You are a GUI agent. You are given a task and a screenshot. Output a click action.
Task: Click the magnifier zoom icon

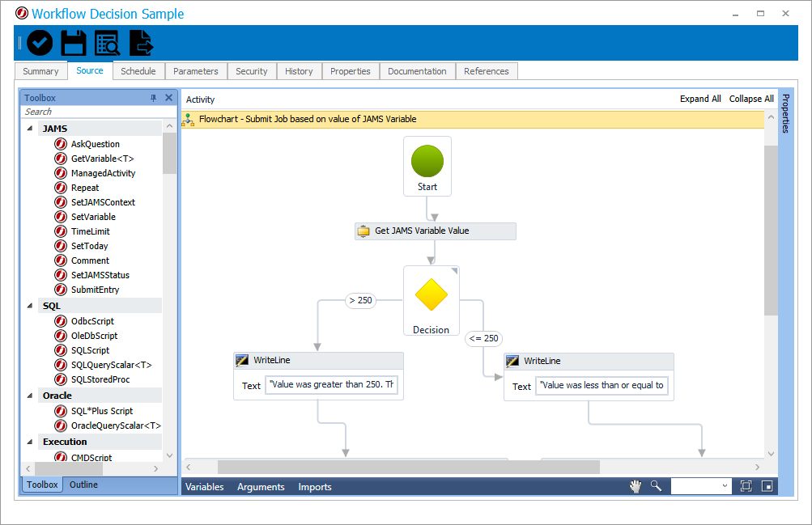click(x=656, y=486)
